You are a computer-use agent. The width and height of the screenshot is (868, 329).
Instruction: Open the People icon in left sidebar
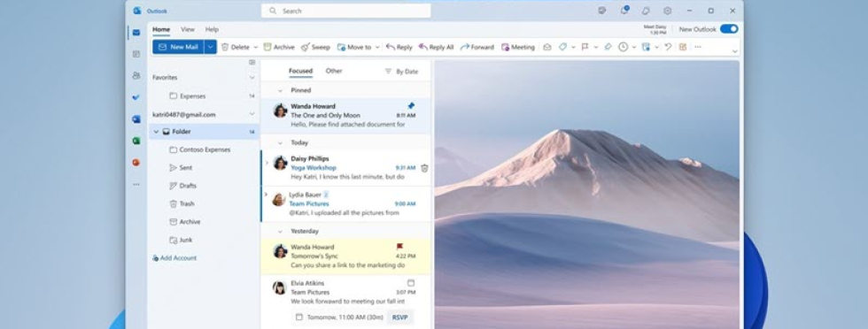[x=136, y=76]
